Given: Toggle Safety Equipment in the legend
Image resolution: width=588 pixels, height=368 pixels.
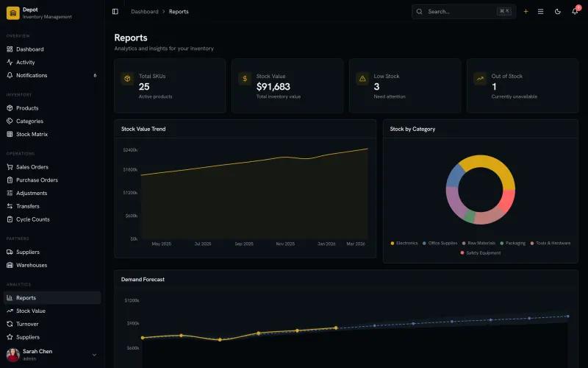Looking at the screenshot, I should click(x=481, y=253).
